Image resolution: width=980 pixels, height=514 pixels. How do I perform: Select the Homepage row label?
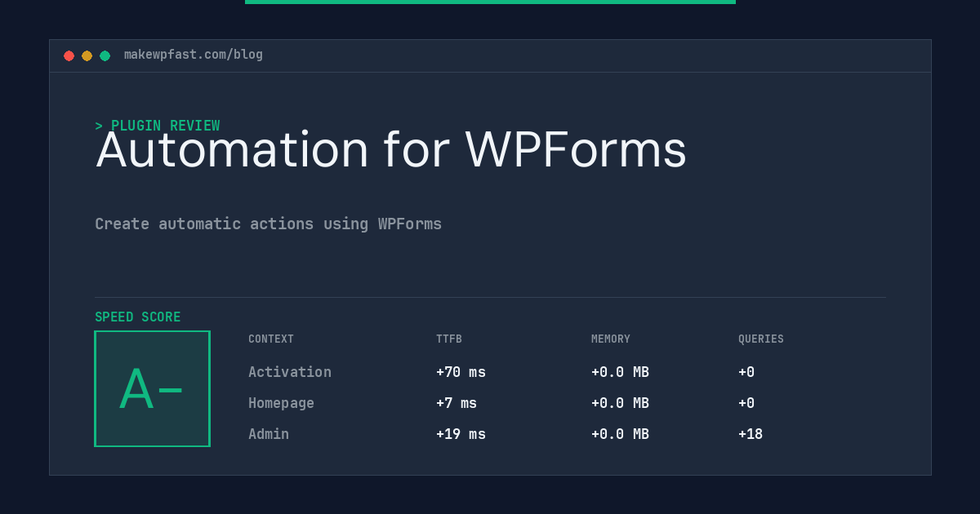(x=281, y=403)
